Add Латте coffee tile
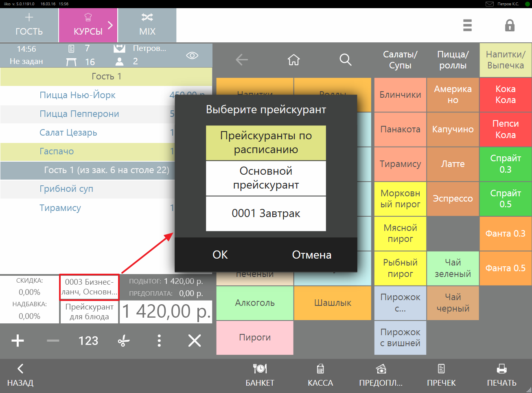Screen dimensions: 532x393 click(453, 164)
